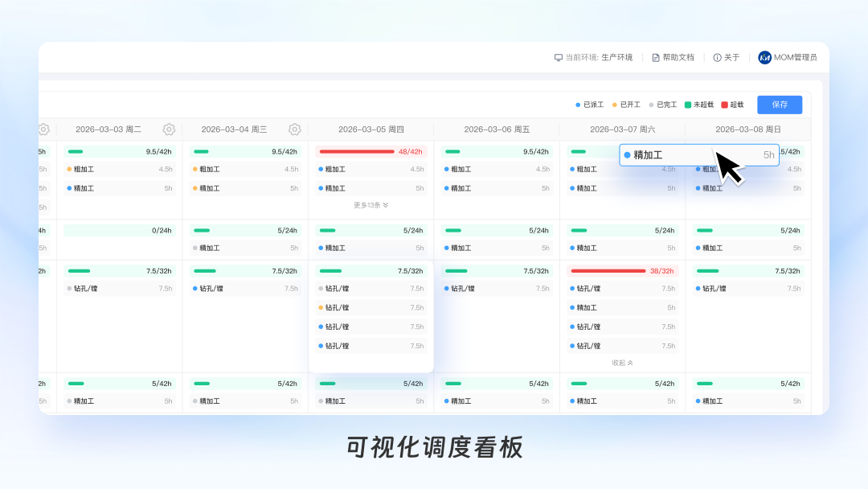This screenshot has width=868, height=489.
Task: Select 粗加工 4.5h card under 2026-03-05
Action: coord(371,170)
